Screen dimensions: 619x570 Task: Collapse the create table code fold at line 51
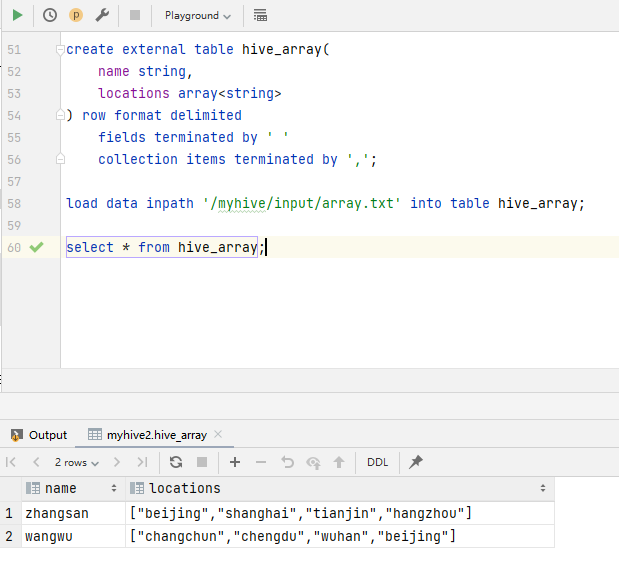pyautogui.click(x=60, y=50)
